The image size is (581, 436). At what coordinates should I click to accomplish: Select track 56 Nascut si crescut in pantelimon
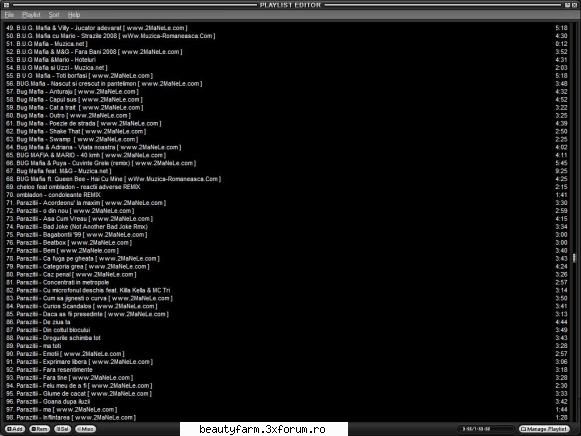tap(286, 84)
